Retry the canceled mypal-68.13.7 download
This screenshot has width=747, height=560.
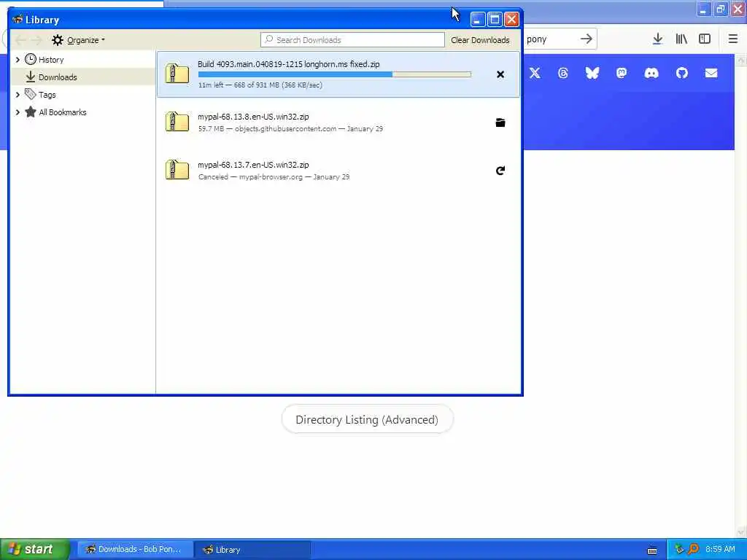pos(500,171)
